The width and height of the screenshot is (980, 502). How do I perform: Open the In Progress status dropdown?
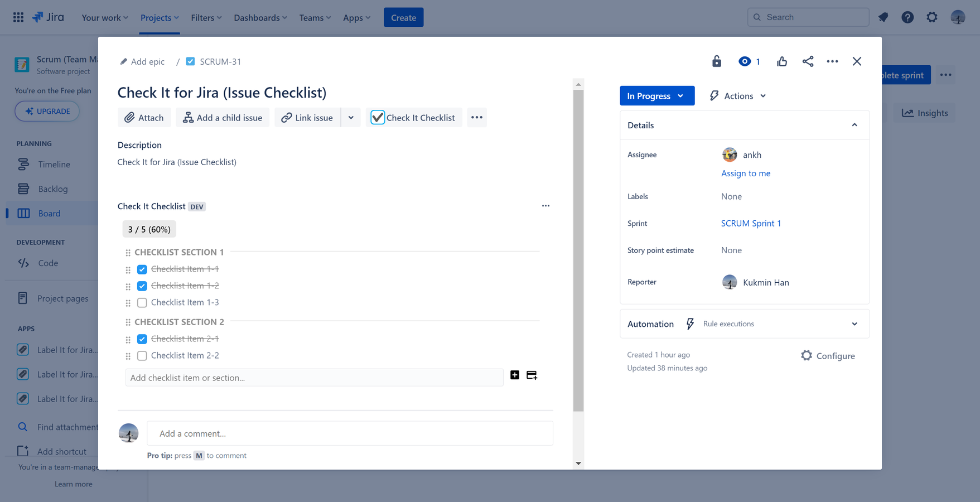coord(657,96)
